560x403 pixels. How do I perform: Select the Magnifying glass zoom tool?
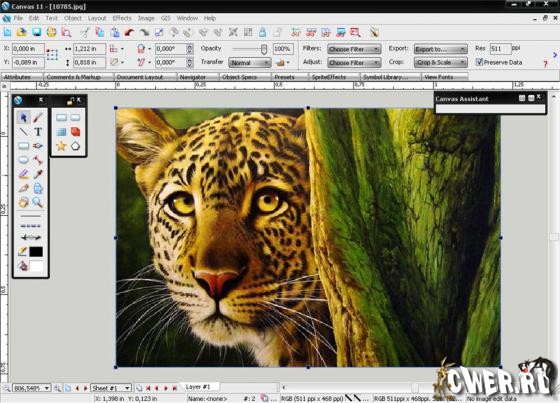point(38,202)
